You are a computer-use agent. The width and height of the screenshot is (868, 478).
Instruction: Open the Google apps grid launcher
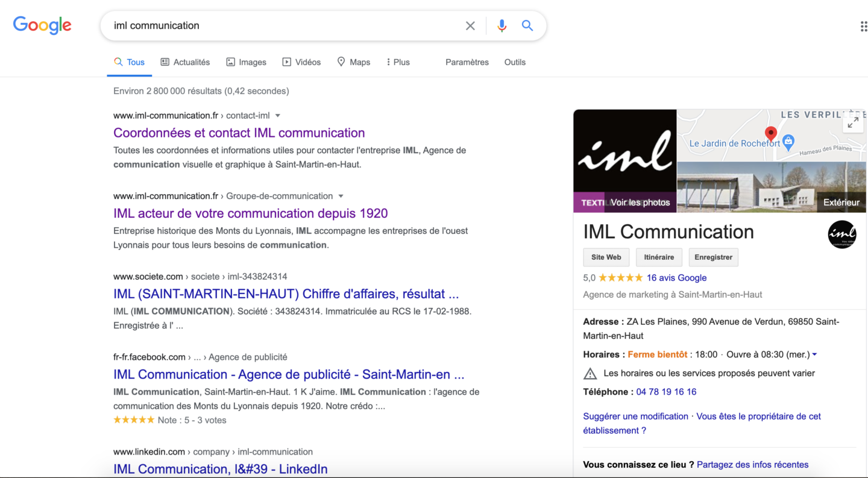coord(863,25)
